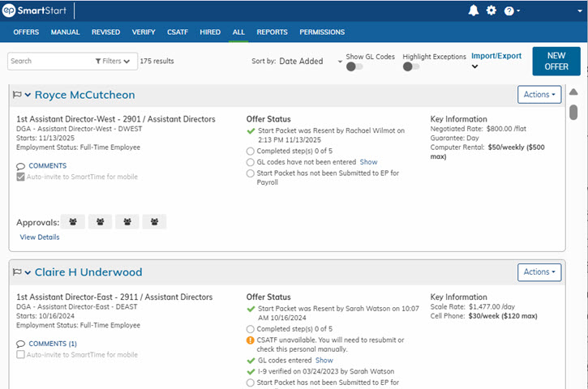Image resolution: width=588 pixels, height=389 pixels.
Task: Collapse Royce McCutcheon's offer card
Action: (28, 95)
